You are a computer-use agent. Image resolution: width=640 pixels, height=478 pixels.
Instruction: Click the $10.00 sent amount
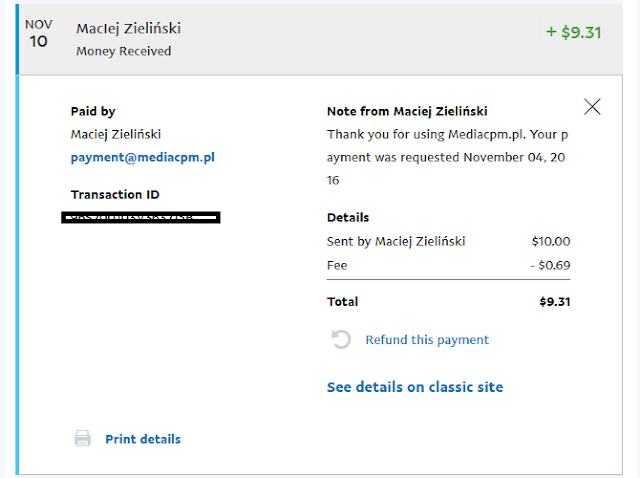[551, 241]
